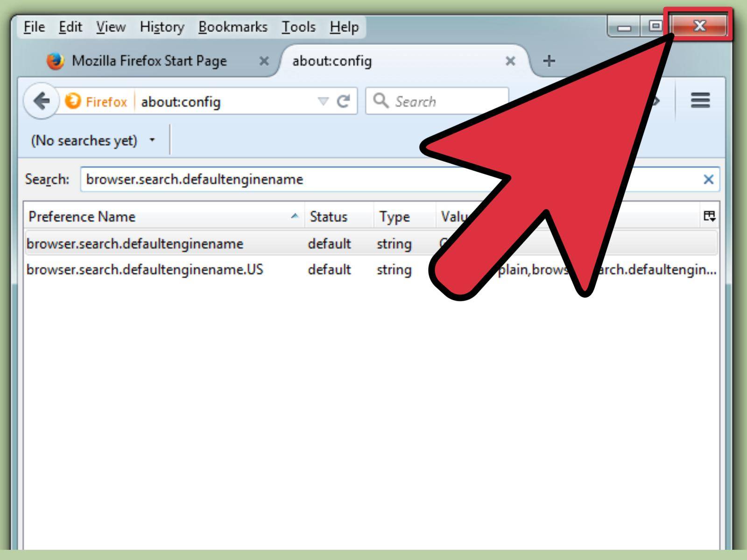The height and width of the screenshot is (560, 747).
Task: Sort by Type column header
Action: (404, 217)
